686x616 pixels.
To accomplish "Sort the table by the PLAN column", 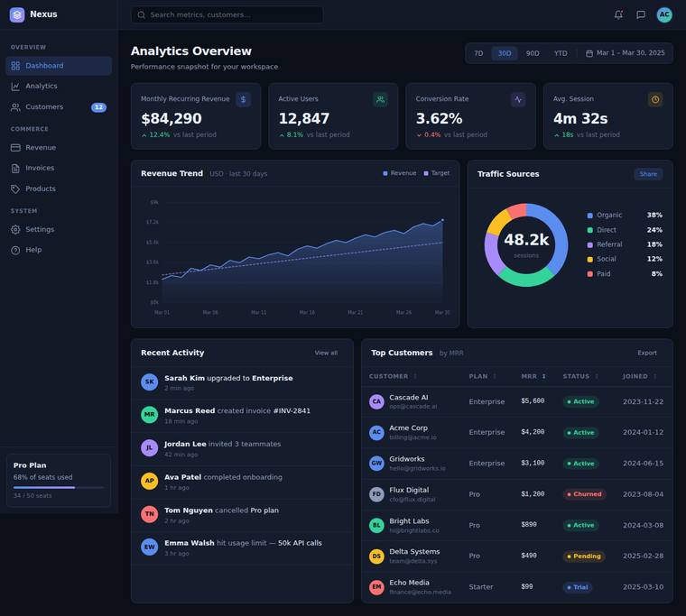I will pos(483,376).
